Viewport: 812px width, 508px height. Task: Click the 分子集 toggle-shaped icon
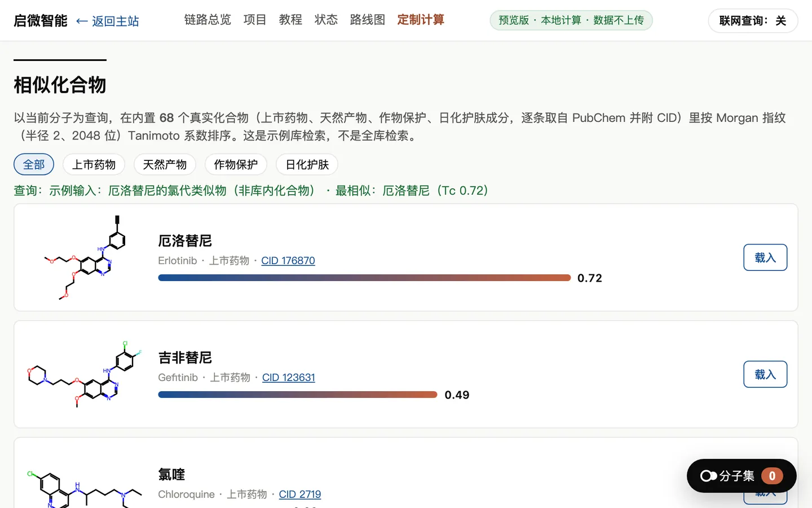click(x=709, y=476)
